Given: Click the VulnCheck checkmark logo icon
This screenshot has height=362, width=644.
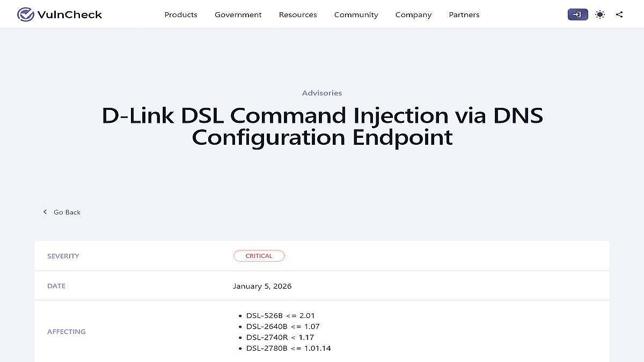Looking at the screenshot, I should tap(25, 14).
